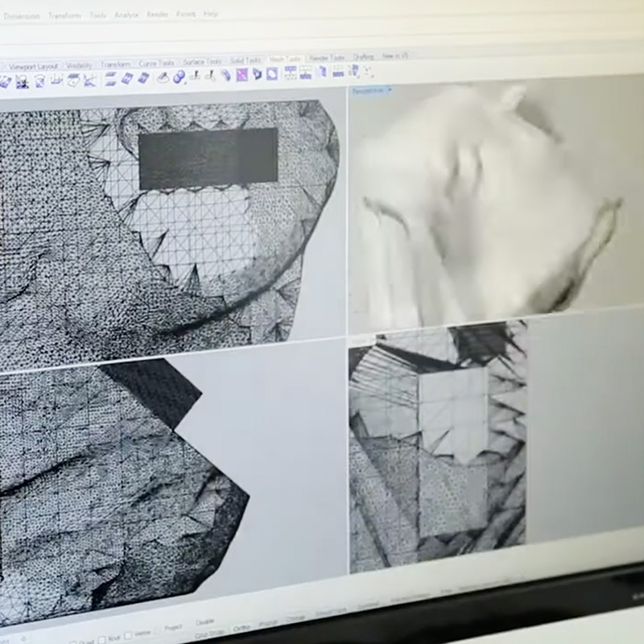Open the Panels menu
Image resolution: width=644 pixels, height=644 pixels.
(x=186, y=14)
